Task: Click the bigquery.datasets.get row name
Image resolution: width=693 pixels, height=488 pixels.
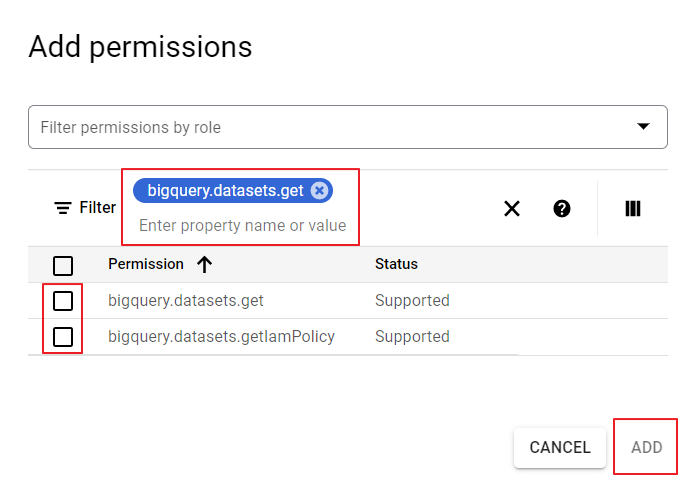Action: click(186, 301)
